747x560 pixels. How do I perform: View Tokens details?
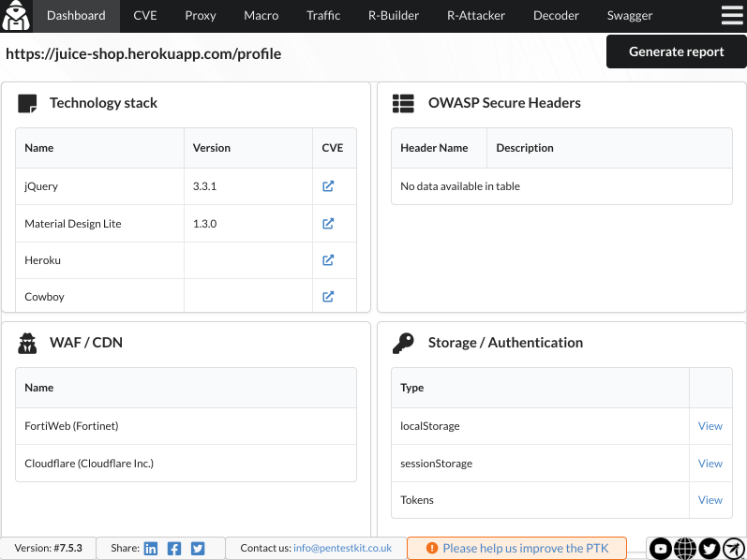tap(710, 500)
